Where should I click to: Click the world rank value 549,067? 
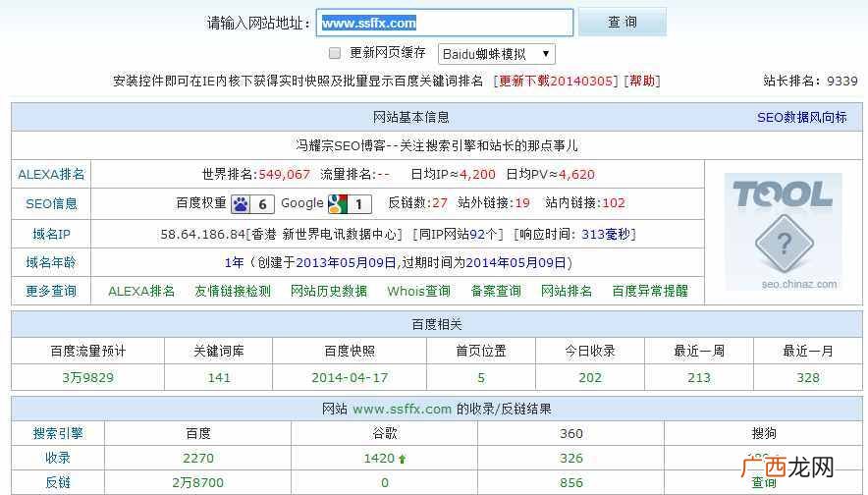click(x=284, y=175)
